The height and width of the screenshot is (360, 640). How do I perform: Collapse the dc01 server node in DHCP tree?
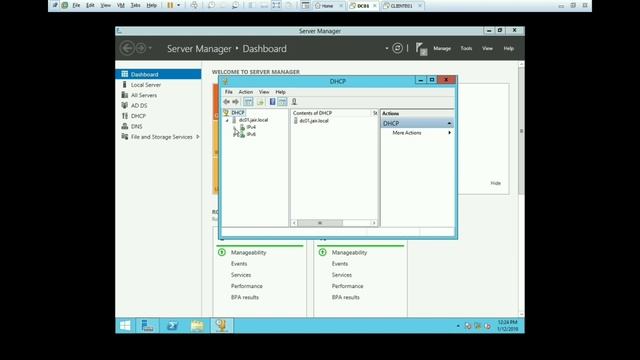[x=227, y=120]
